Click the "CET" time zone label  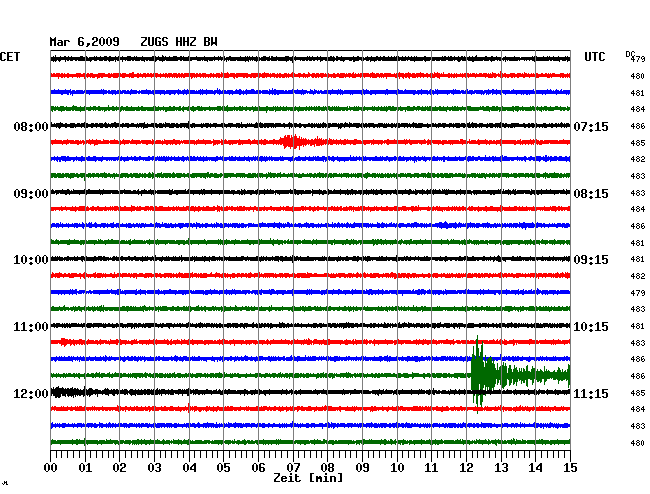click(x=10, y=57)
